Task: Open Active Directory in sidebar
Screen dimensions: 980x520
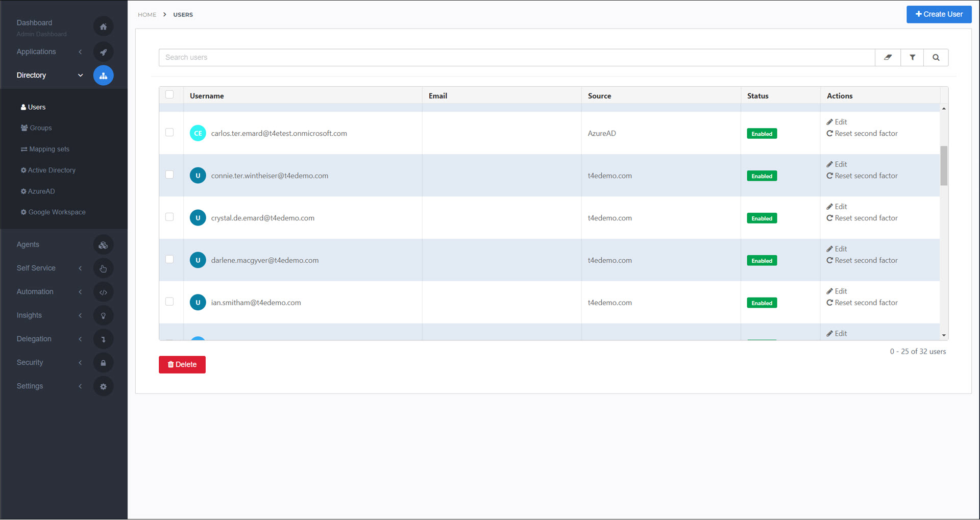Action: click(48, 170)
